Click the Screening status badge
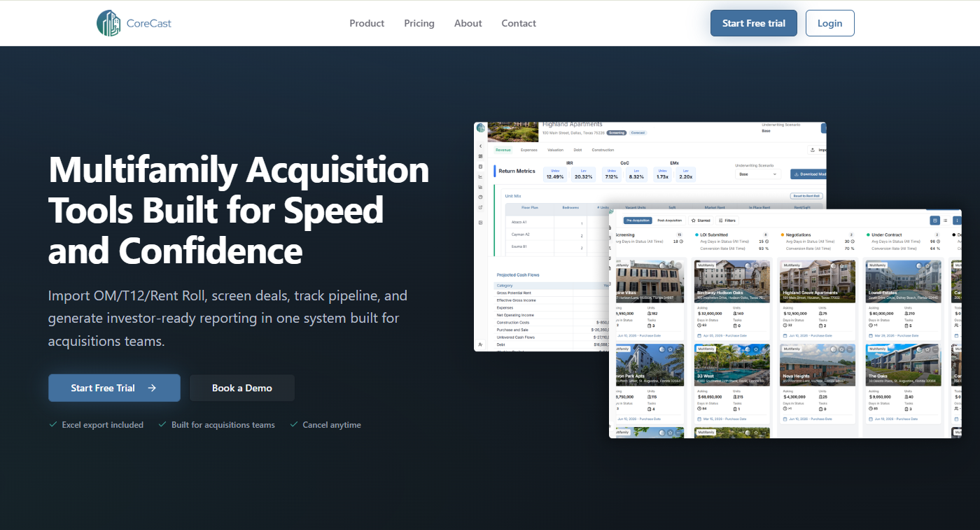 [x=617, y=132]
